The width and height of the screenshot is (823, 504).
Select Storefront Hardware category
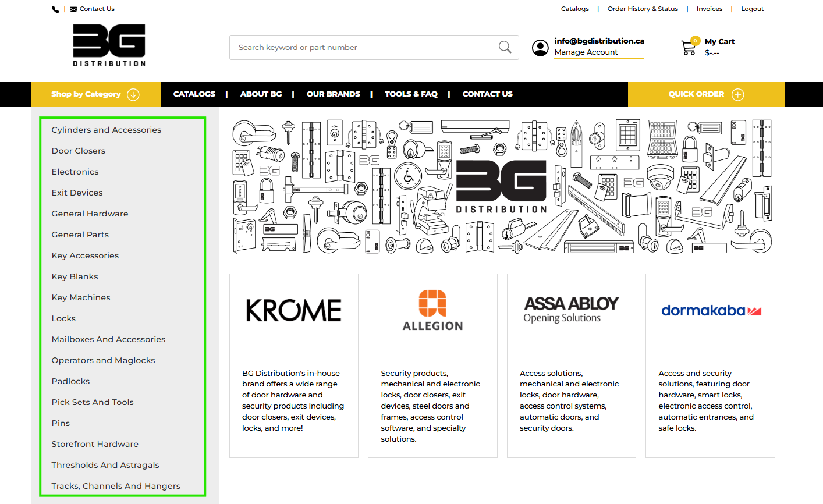[95, 444]
